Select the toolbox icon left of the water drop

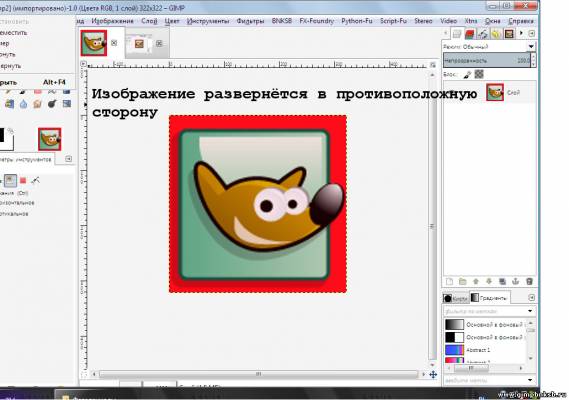pyautogui.click(x=9, y=105)
